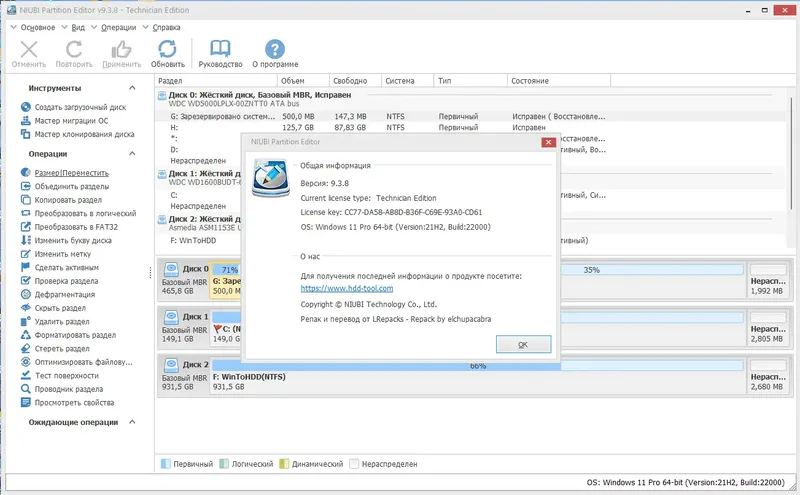This screenshot has height=495, width=800.
Task: Select Создать загрузочный диск tool
Action: pyautogui.click(x=73, y=107)
